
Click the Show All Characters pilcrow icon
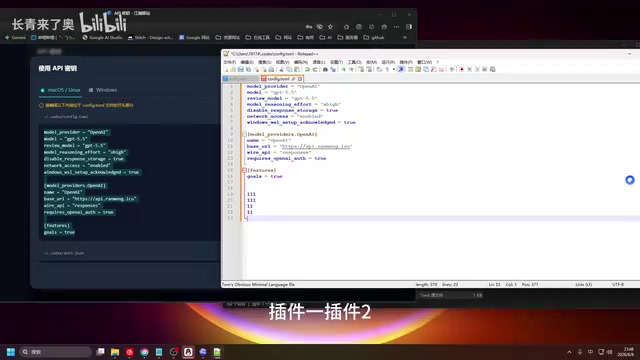387,69
